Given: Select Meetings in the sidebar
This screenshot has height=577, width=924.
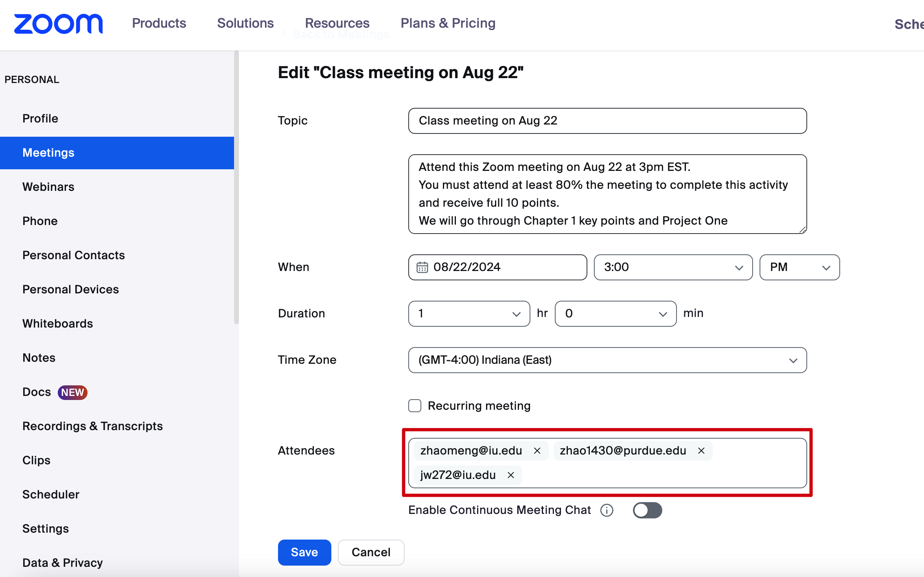Looking at the screenshot, I should click(117, 153).
